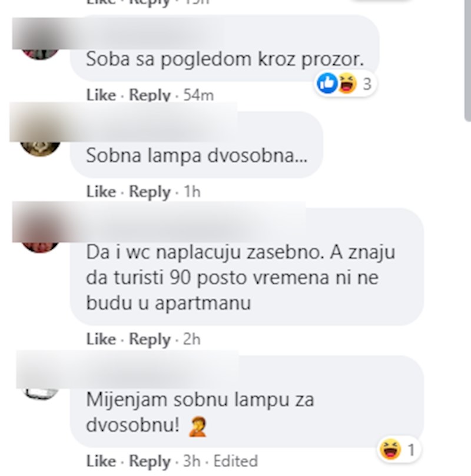Open the avatar beside the Sobna lampa dvosobna comment
The image size is (471, 476).
click(x=40, y=149)
